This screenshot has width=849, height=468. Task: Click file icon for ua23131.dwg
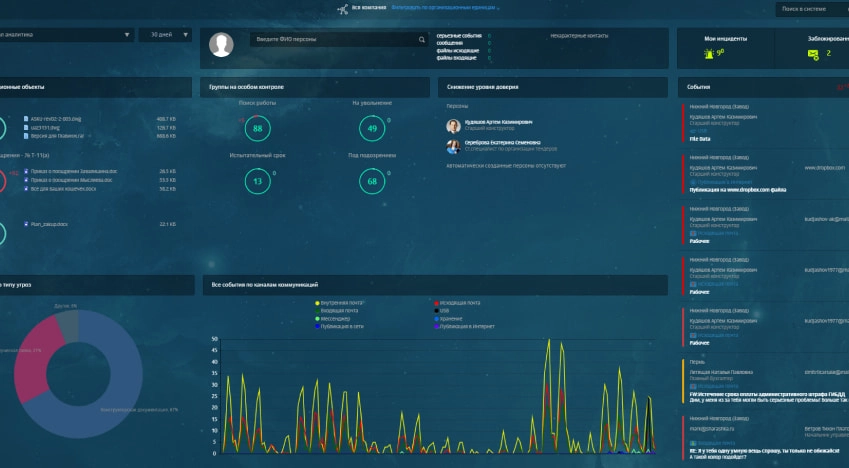click(26, 127)
